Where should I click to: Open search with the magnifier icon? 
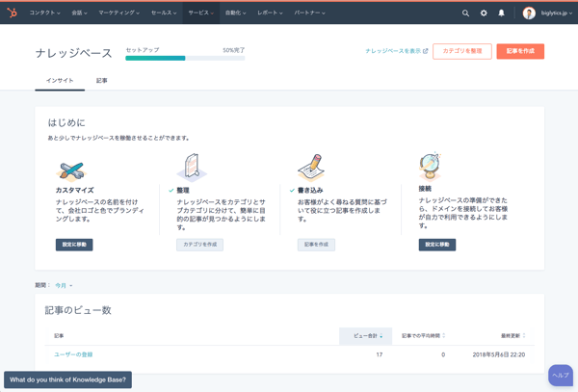pyautogui.click(x=465, y=13)
